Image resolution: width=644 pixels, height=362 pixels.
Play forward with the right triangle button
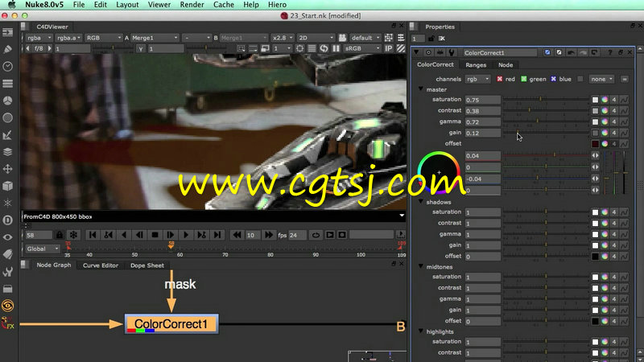click(x=186, y=235)
